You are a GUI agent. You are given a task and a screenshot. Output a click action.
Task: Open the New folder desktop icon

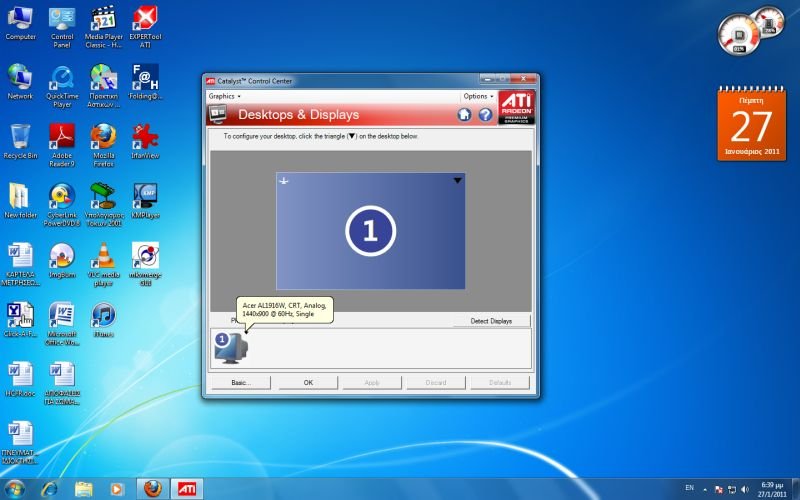(20, 201)
